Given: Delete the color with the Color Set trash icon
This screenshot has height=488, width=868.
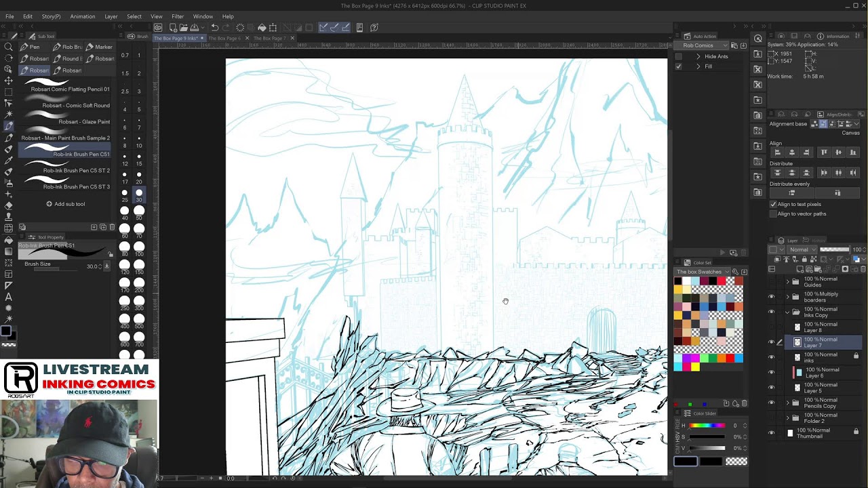Looking at the screenshot, I should pos(745,403).
